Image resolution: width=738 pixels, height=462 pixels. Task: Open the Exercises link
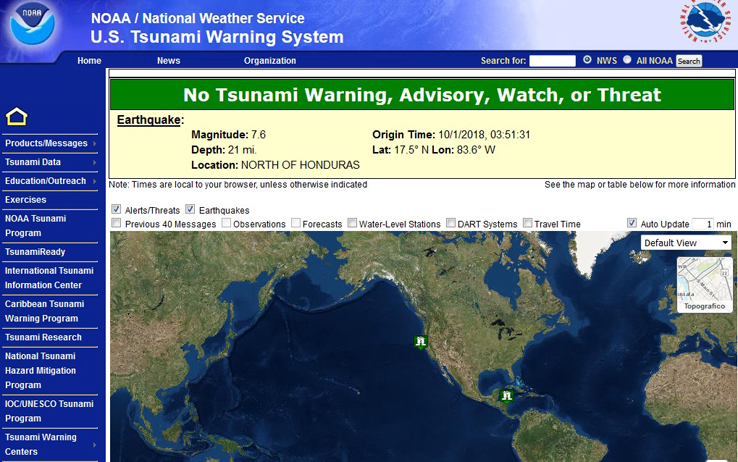(x=25, y=199)
